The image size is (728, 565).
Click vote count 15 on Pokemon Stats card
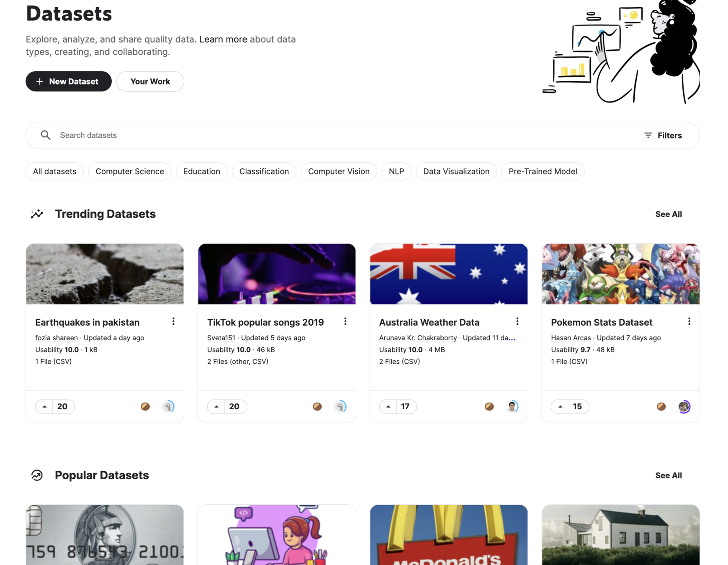tap(577, 406)
